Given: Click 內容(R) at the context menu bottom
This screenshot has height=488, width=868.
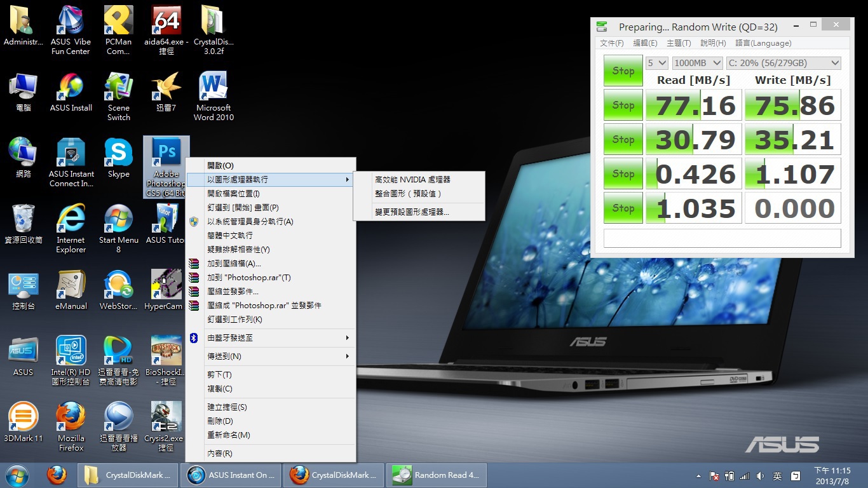Looking at the screenshot, I should click(220, 454).
